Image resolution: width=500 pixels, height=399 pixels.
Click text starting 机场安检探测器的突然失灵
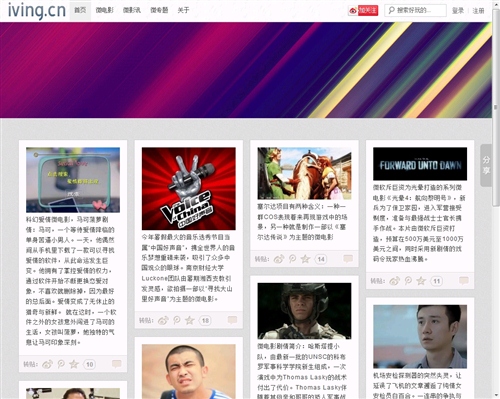pyautogui.click(x=417, y=386)
